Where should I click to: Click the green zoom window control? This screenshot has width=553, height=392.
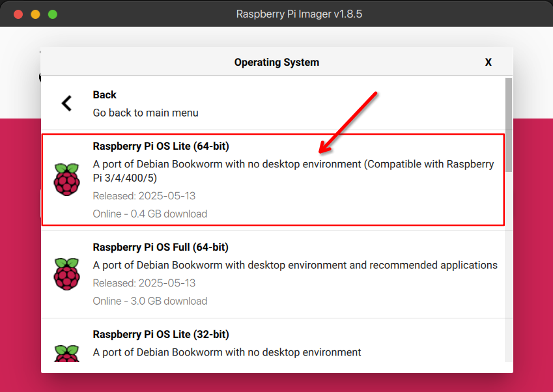click(x=52, y=13)
